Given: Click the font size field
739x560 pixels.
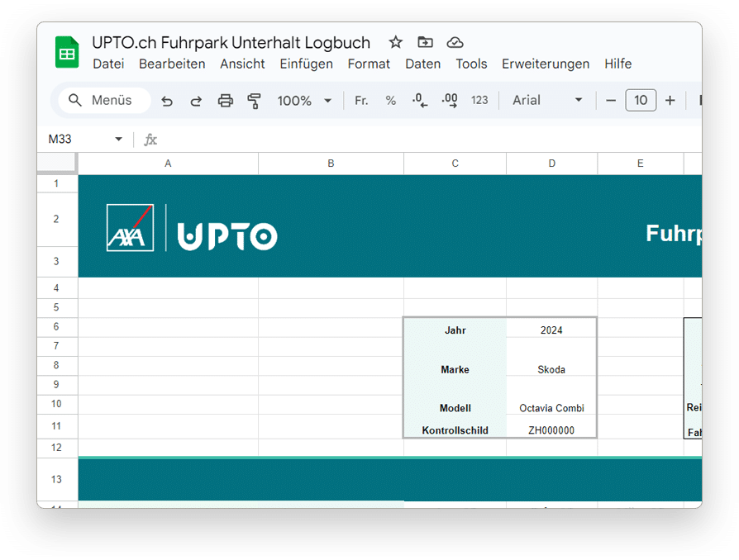Looking at the screenshot, I should pos(641,100).
